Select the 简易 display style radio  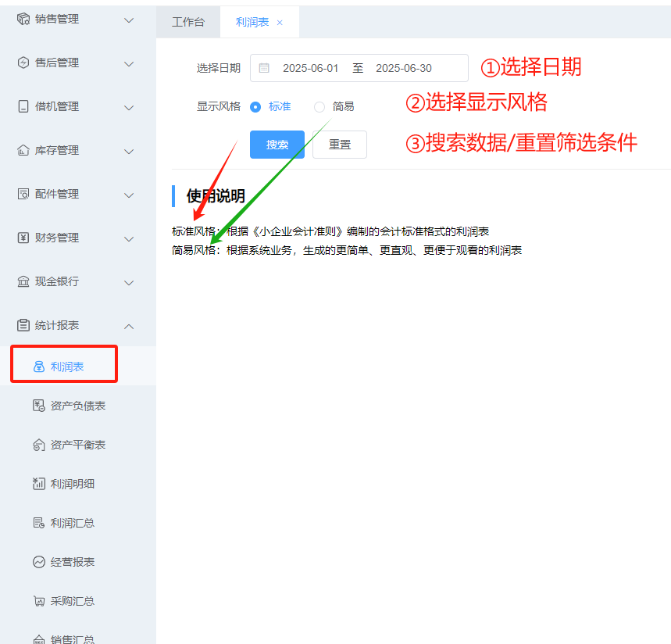(319, 107)
